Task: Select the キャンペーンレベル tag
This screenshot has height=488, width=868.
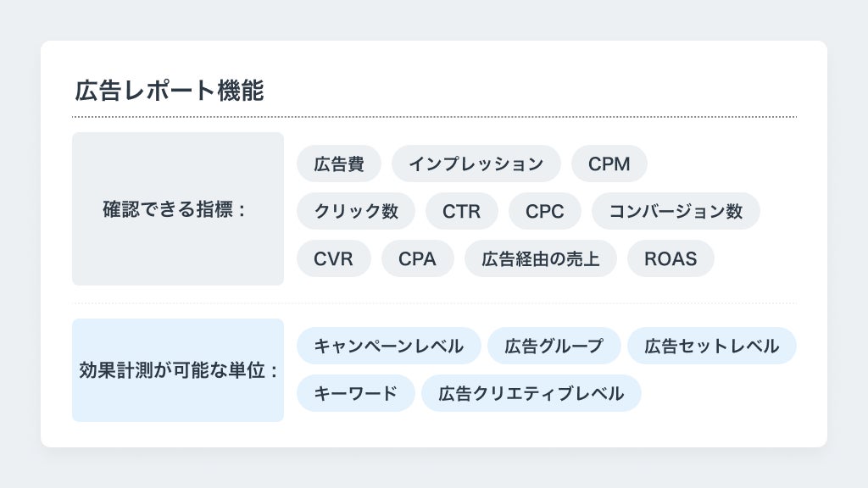Action: [388, 346]
